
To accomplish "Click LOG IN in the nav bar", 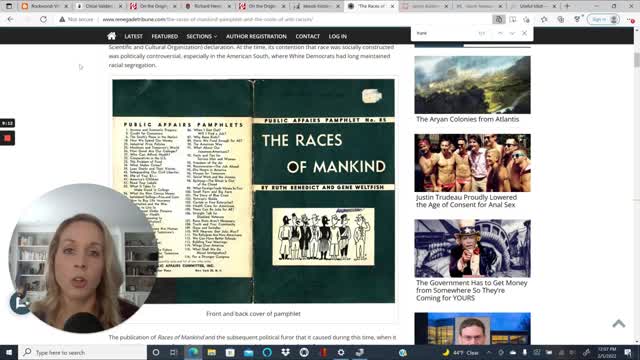I will coord(338,36).
